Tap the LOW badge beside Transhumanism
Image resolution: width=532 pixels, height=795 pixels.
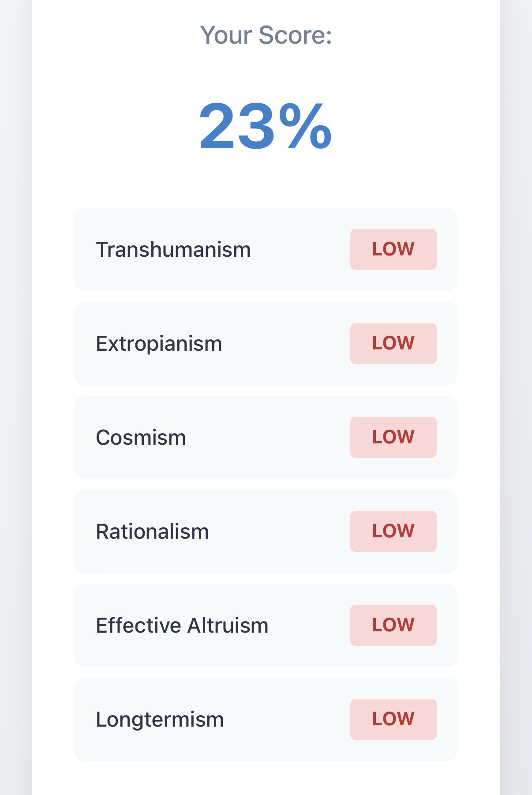pos(393,249)
